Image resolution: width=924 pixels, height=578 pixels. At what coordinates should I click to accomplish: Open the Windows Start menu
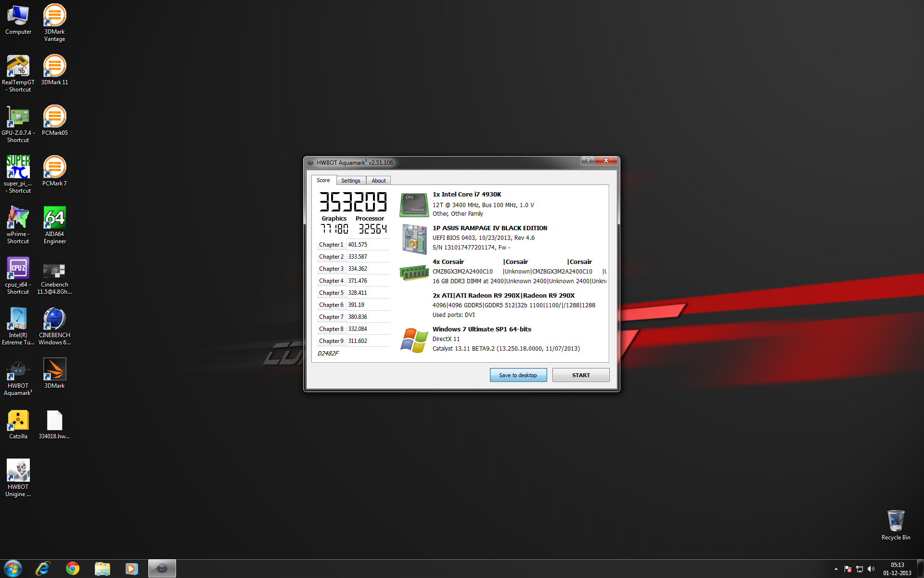[13, 569]
